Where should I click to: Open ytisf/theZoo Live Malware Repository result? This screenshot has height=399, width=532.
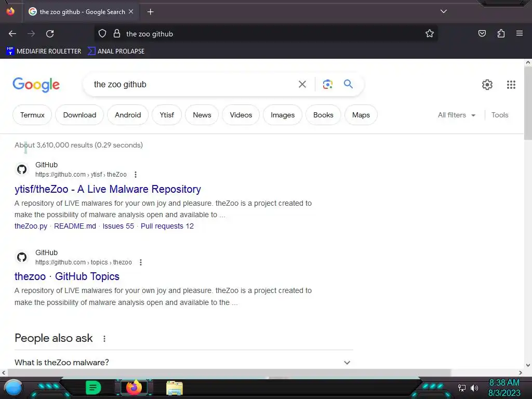point(108,189)
